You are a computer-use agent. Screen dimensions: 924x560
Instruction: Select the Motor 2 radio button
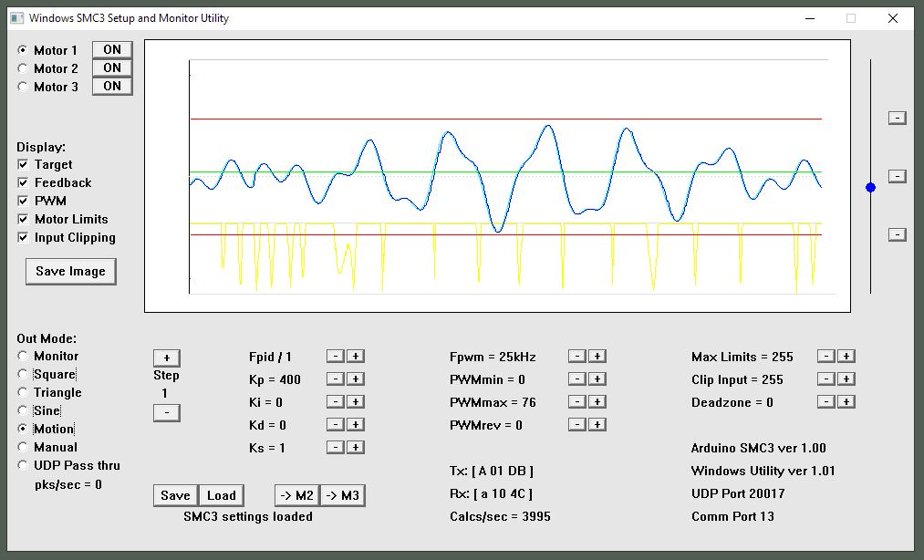click(x=23, y=68)
